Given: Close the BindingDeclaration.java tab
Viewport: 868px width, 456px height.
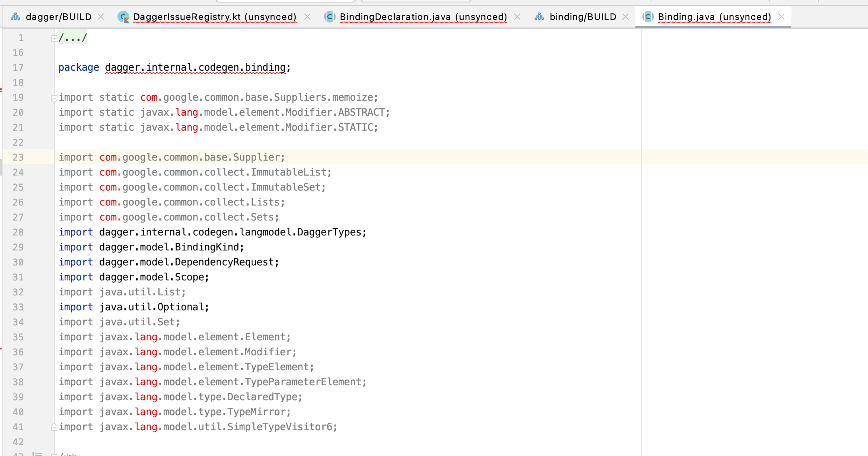Looking at the screenshot, I should pyautogui.click(x=517, y=17).
